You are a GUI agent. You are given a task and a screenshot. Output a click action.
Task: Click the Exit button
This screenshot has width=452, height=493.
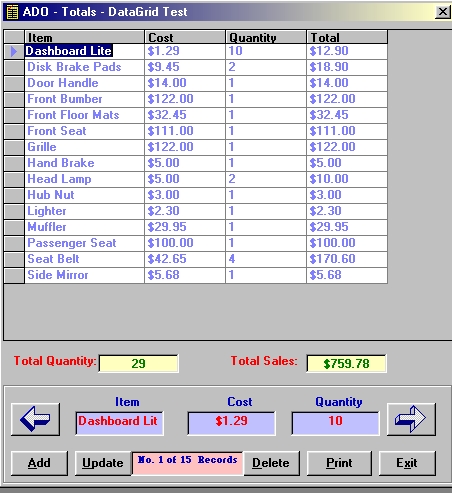tap(407, 463)
